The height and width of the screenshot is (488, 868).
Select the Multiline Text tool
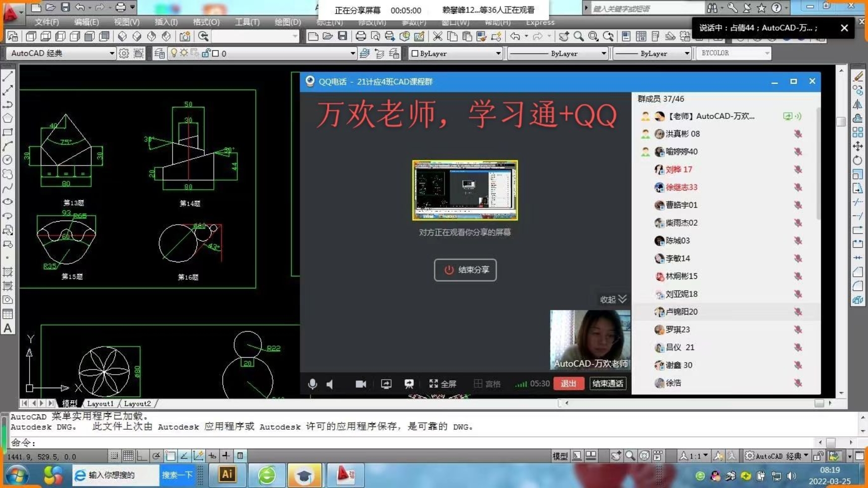coord(8,328)
